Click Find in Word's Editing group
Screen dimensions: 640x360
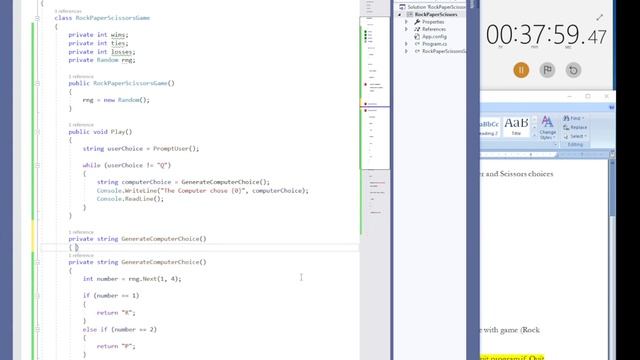[574, 118]
